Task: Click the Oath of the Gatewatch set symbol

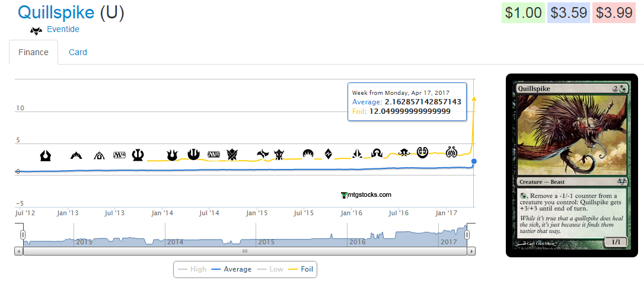Action: [x=357, y=154]
